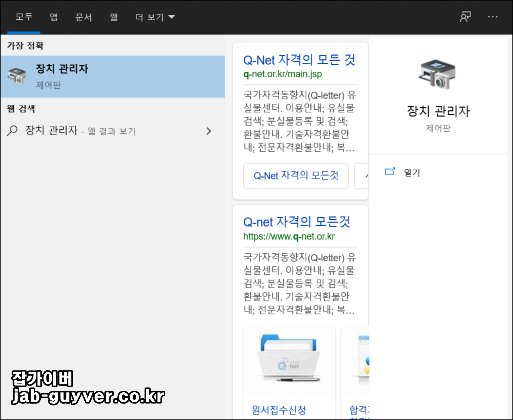Click the 웹 검색 section header
The image size is (513, 420).
tap(21, 109)
